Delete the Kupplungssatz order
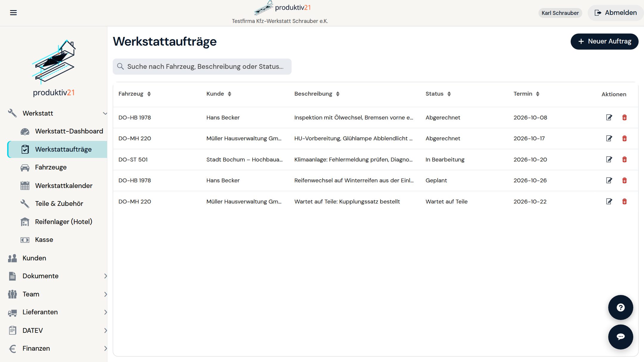644x362 pixels. (624, 201)
